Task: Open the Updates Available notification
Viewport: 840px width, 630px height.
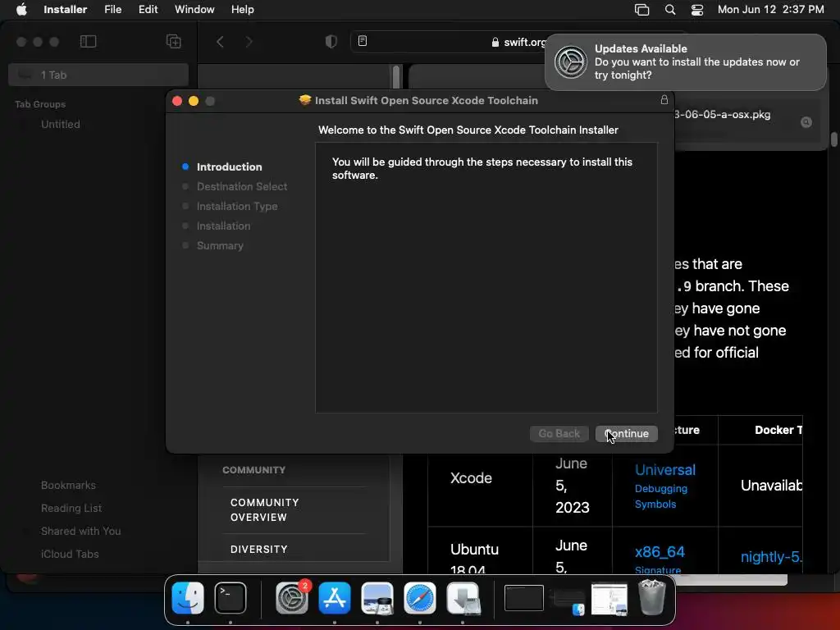Action: point(685,62)
